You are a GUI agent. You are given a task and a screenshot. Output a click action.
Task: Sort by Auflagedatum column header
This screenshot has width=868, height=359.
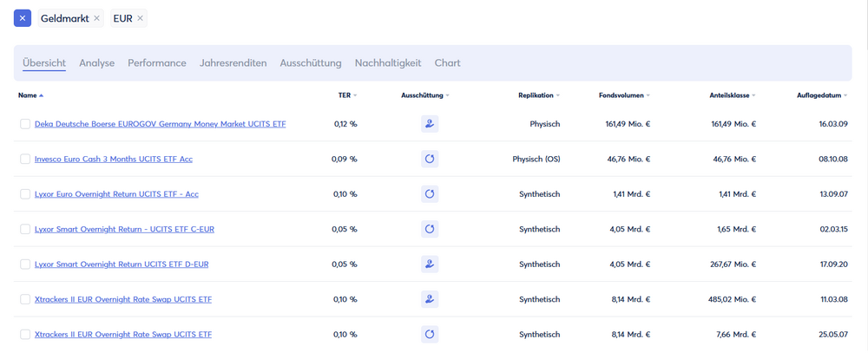pos(821,95)
